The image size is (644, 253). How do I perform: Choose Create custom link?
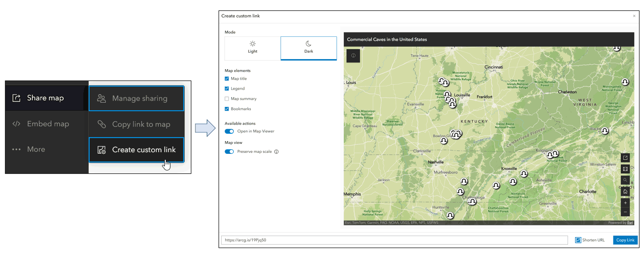[137, 150]
